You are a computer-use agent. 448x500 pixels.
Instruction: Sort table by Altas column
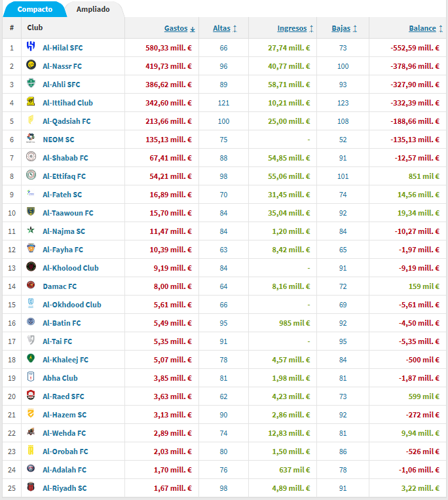[225, 28]
